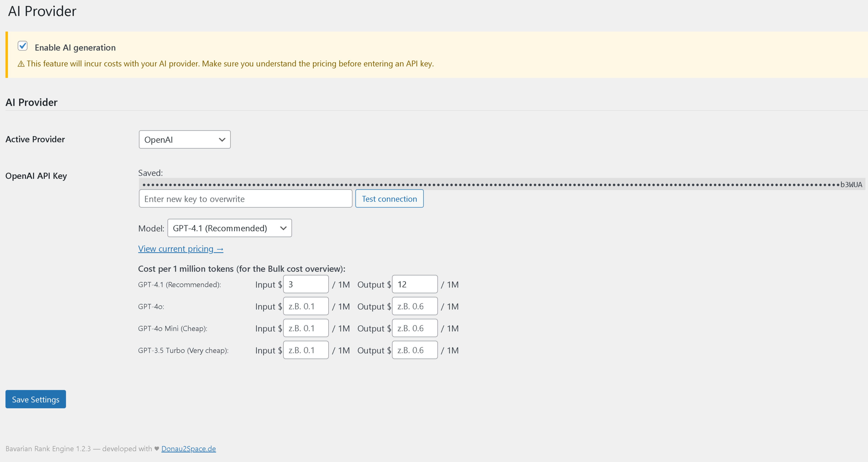The height and width of the screenshot is (462, 868).
Task: Click the GPT-4o Output cost field
Action: pos(414,306)
